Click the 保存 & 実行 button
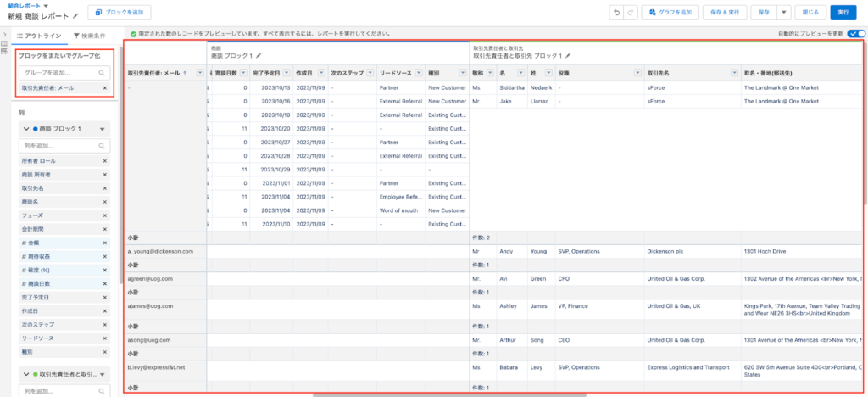 (x=725, y=12)
